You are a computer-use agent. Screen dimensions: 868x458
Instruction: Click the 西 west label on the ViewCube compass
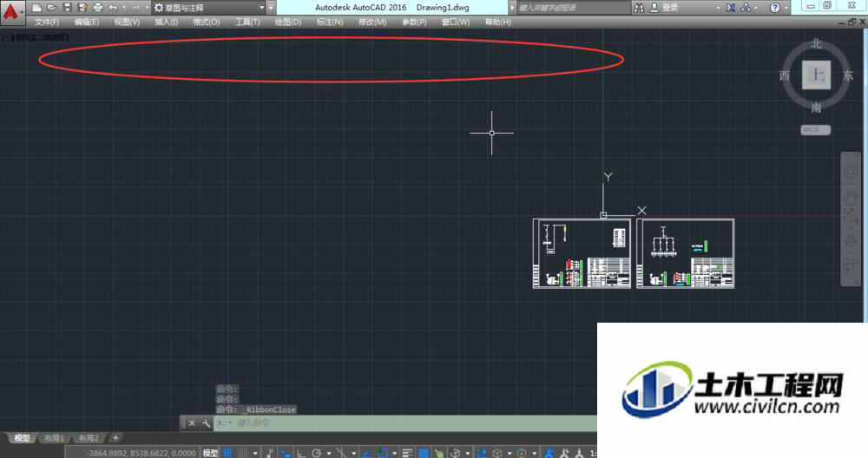[785, 75]
